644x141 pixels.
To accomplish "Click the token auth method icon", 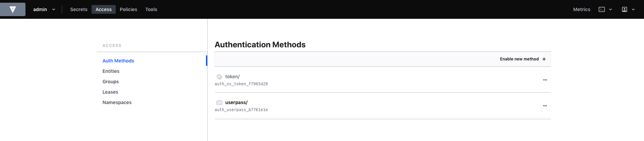I will coord(219,77).
